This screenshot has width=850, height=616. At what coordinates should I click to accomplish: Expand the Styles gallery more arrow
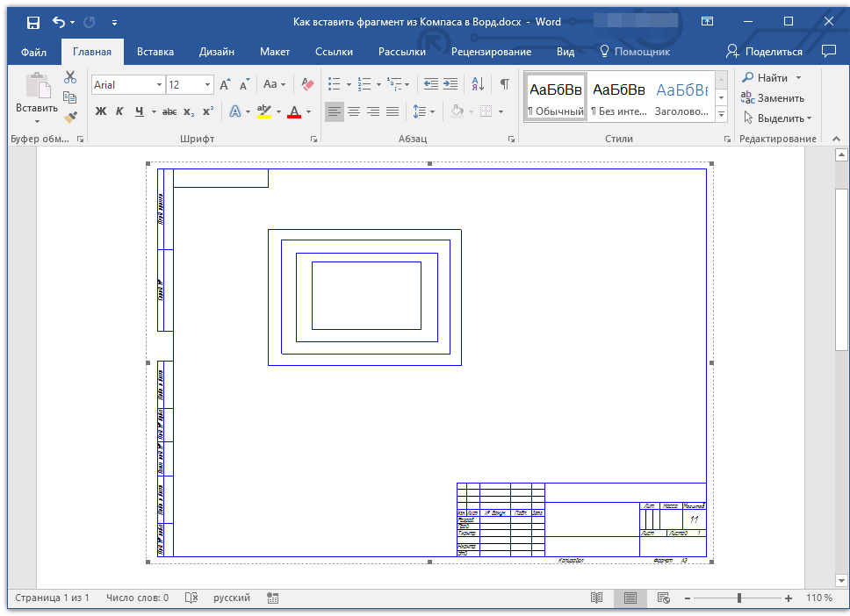pos(722,115)
